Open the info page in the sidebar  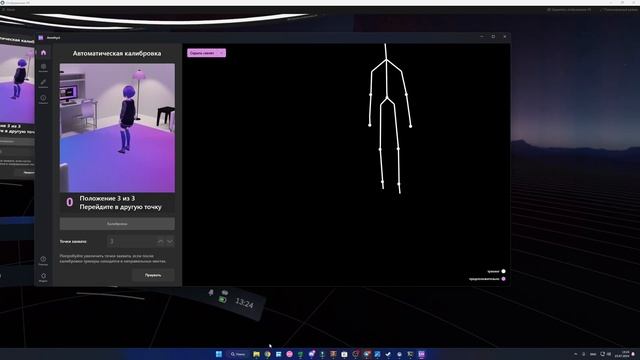pyautogui.click(x=43, y=99)
